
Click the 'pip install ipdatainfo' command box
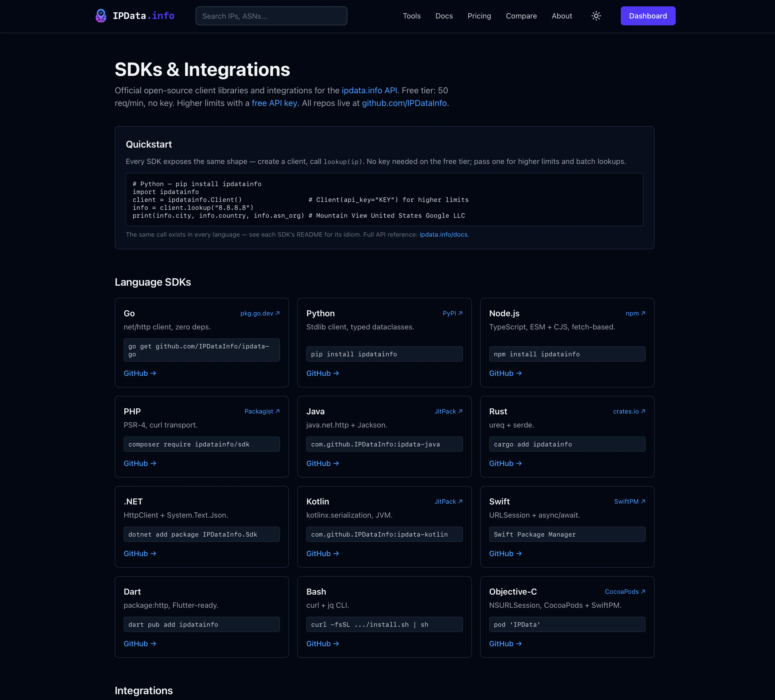point(384,354)
